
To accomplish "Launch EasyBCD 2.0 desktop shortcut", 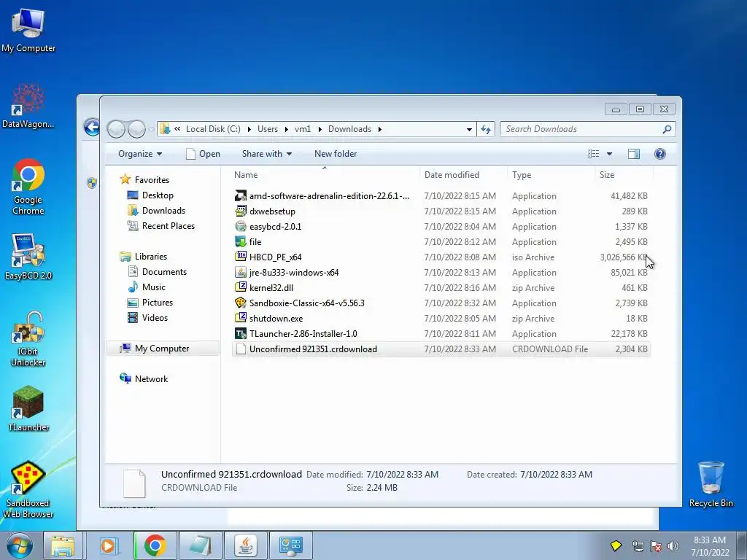I will tap(28, 257).
